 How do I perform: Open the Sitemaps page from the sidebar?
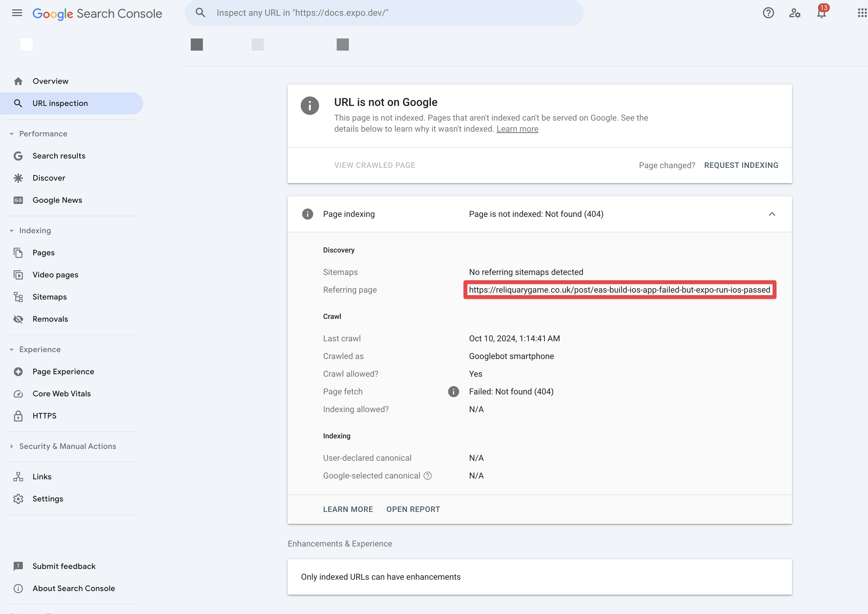[x=49, y=297]
